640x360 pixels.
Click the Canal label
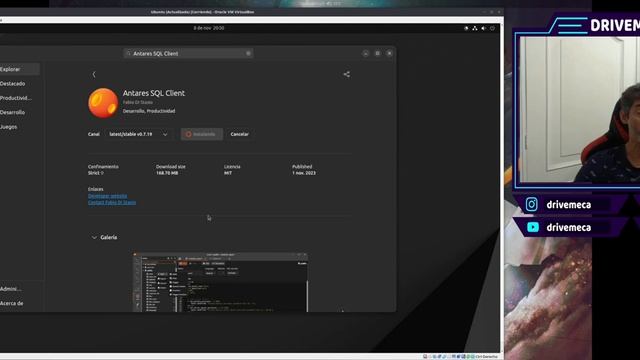point(93,134)
